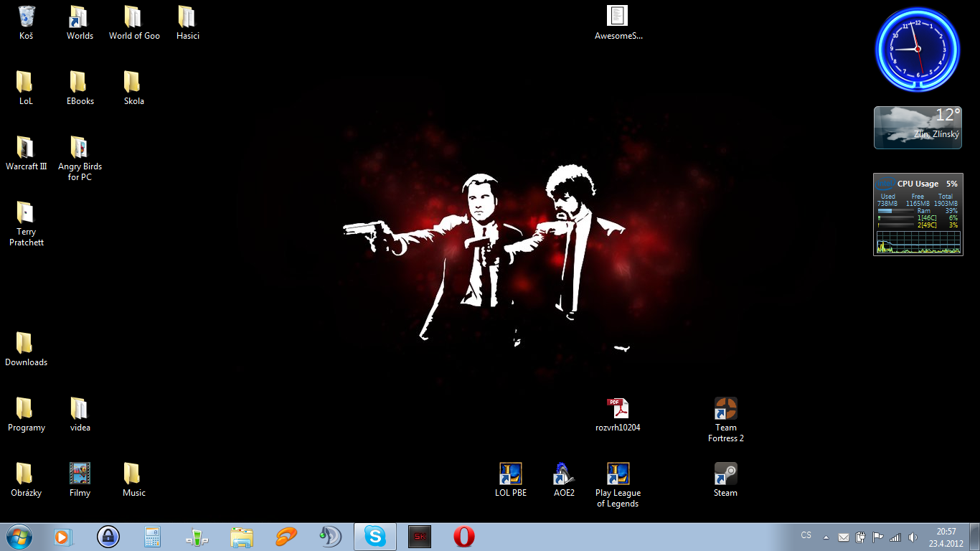Select the Steam shortcut icon
This screenshot has height=551, width=980.
pos(725,480)
